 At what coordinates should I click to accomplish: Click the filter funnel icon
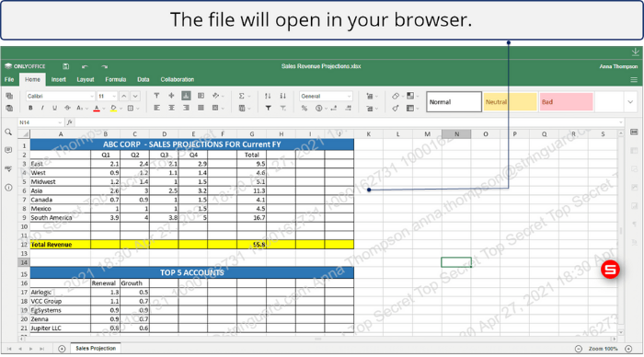tap(268, 108)
